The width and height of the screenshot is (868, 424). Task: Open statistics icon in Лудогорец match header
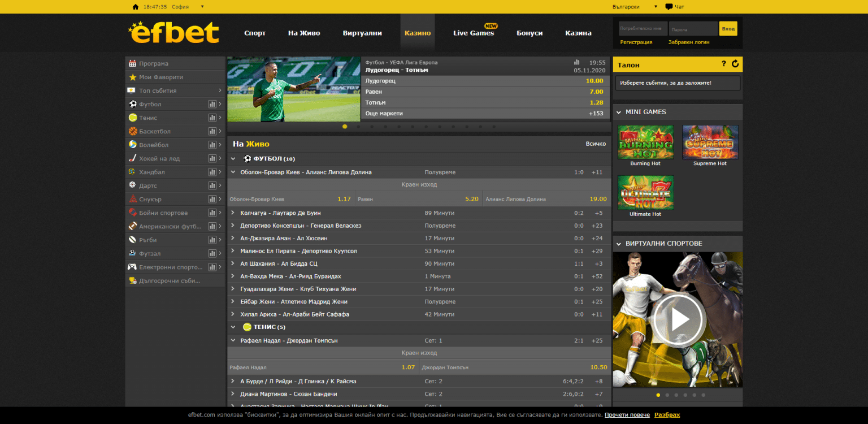click(x=577, y=62)
